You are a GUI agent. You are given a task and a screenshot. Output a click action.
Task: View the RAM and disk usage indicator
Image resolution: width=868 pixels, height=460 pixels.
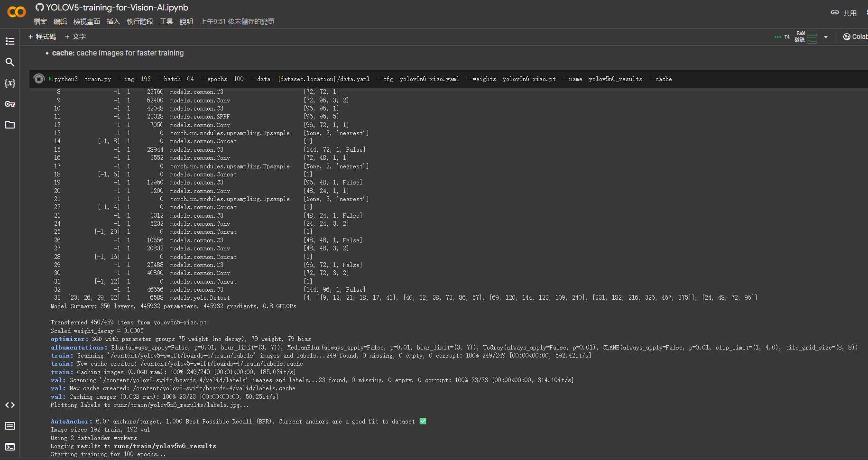tap(806, 37)
